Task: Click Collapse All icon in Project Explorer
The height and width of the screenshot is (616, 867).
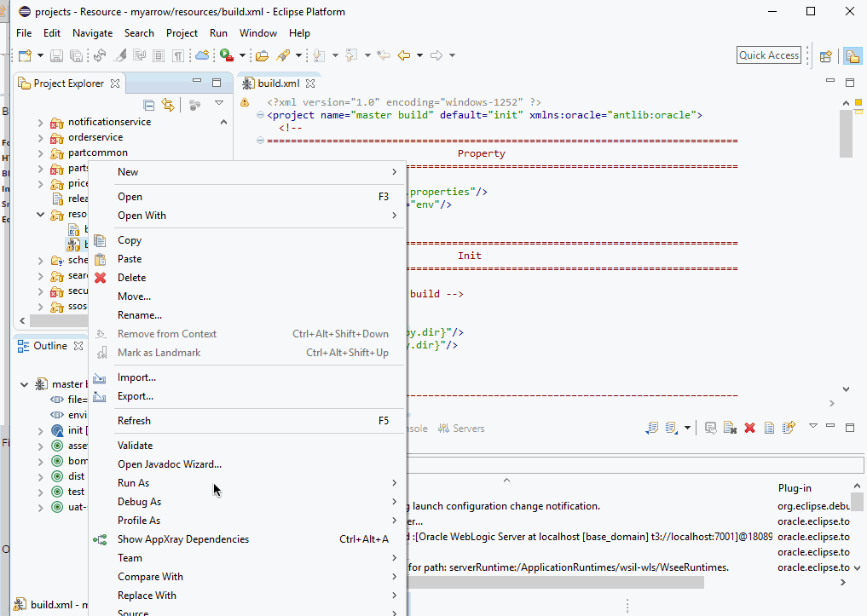Action: coord(149,105)
